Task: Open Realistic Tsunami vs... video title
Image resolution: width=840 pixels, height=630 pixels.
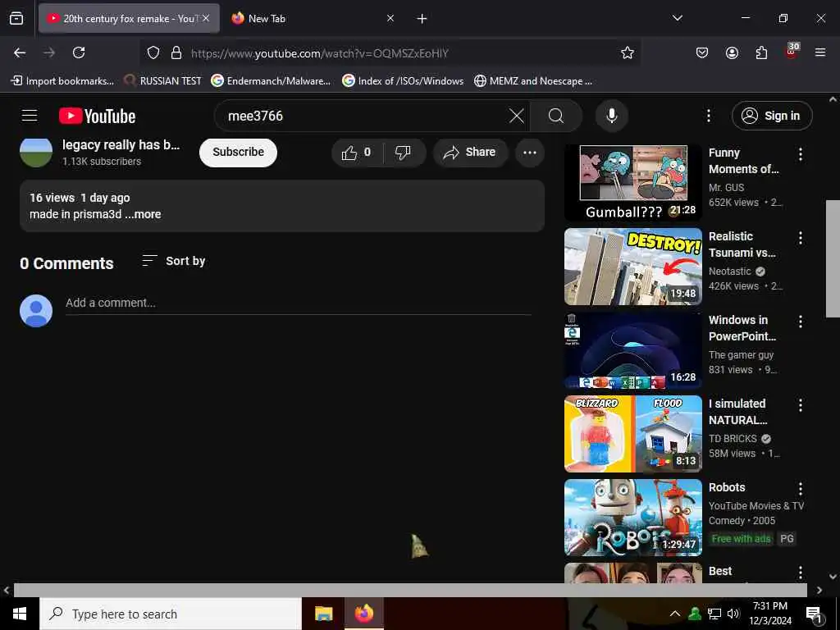Action: (742, 244)
